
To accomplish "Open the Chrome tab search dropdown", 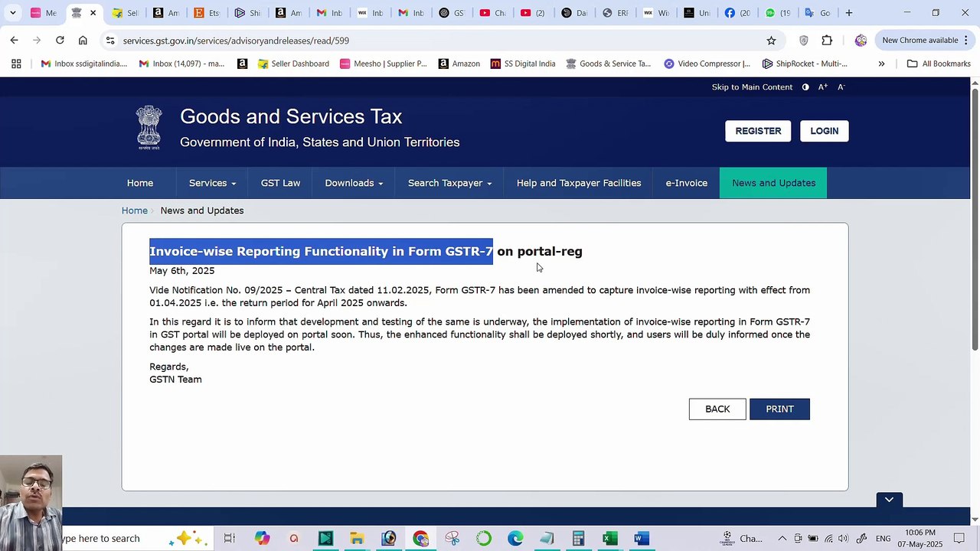I will pyautogui.click(x=12, y=13).
